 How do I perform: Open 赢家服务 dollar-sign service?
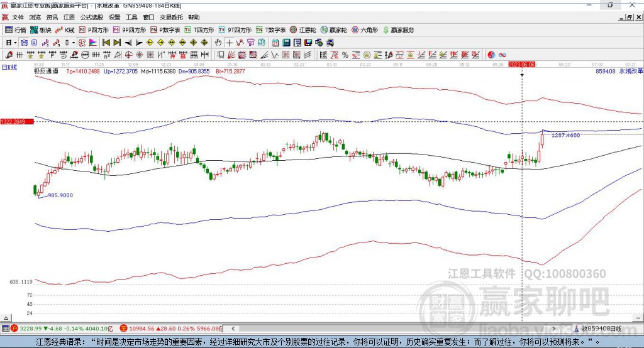pyautogui.click(x=398, y=30)
